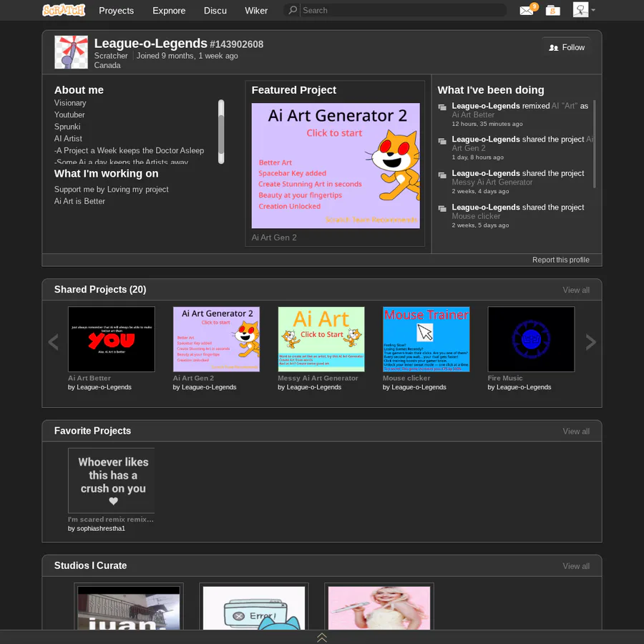The height and width of the screenshot is (644, 644).
Task: View all Studios I Curate
Action: click(x=576, y=566)
